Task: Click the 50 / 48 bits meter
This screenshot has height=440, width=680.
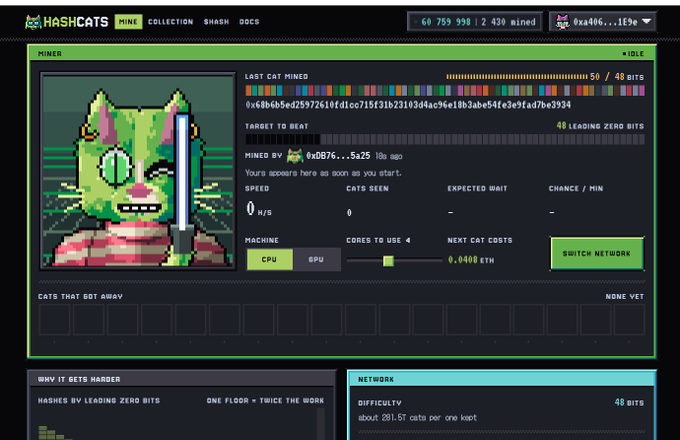Action: (545, 77)
